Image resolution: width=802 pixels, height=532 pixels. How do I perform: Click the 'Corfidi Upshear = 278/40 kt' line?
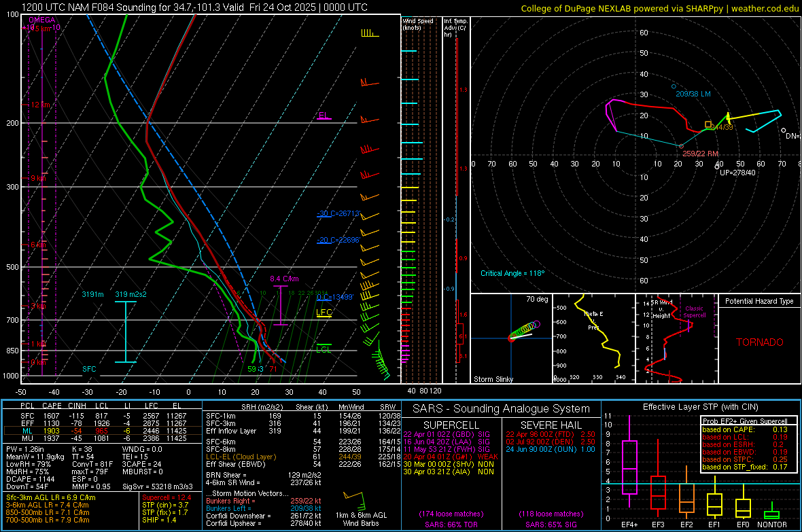coord(264,523)
